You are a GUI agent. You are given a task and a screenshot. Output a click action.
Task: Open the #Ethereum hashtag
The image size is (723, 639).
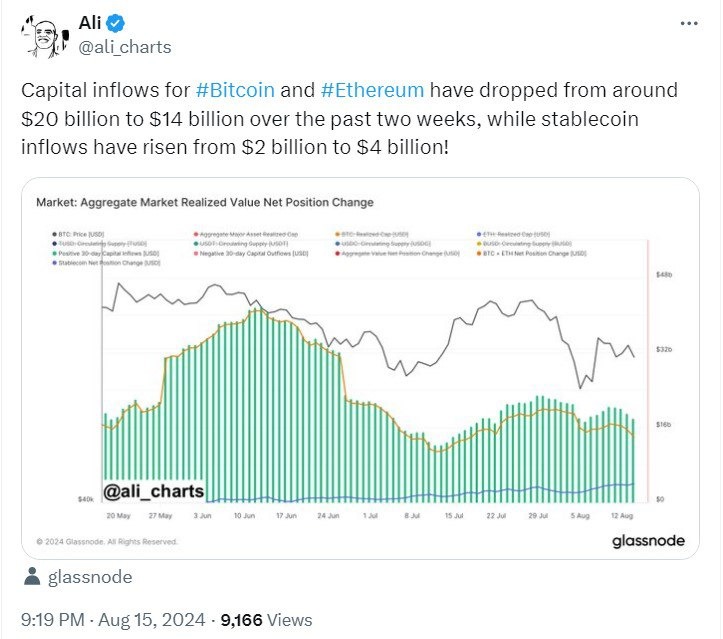tap(374, 90)
